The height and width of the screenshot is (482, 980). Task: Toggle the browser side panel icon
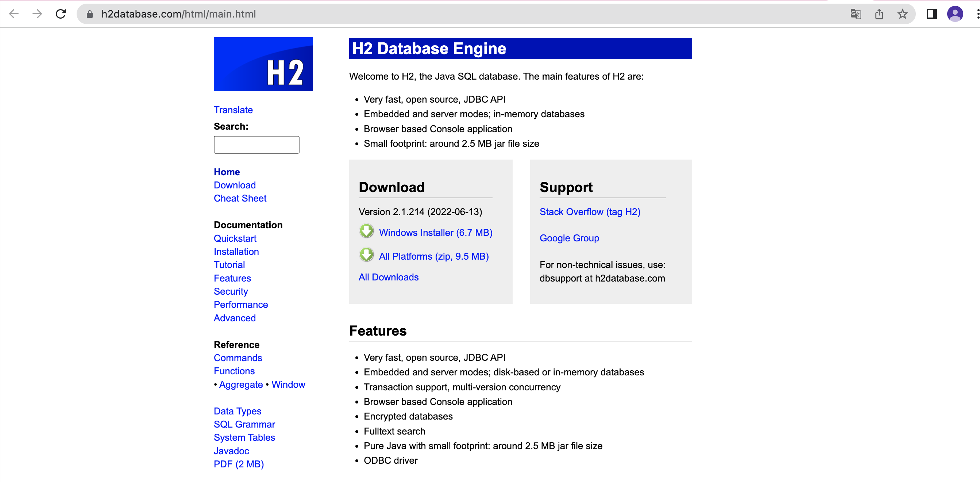(932, 14)
